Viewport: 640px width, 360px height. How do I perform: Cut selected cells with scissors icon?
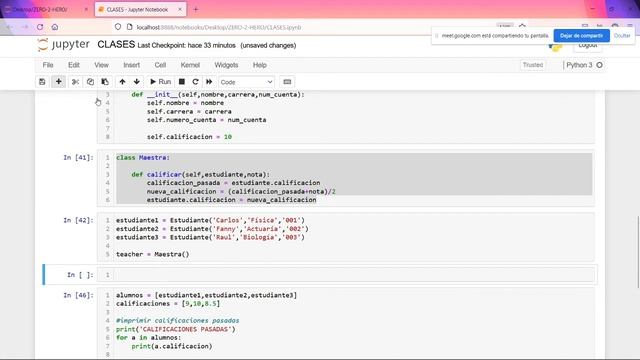[x=75, y=82]
